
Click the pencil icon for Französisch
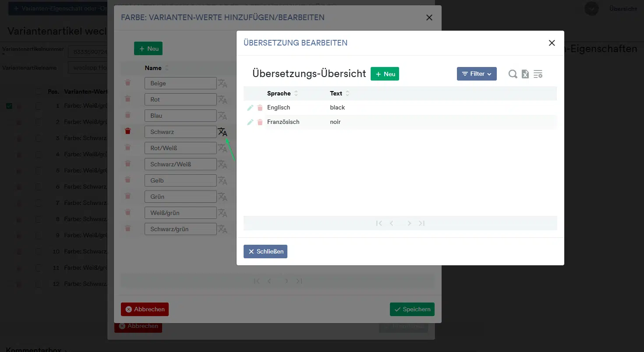coord(250,122)
